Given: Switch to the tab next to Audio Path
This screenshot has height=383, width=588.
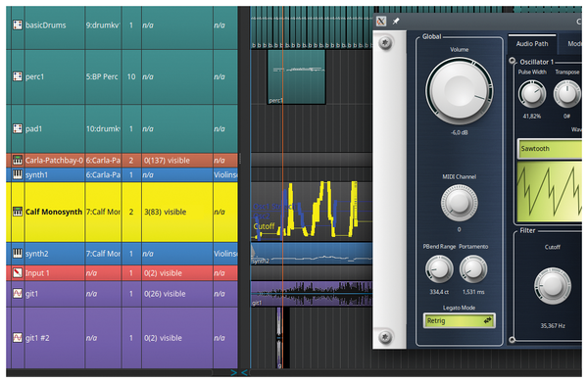Looking at the screenshot, I should point(571,44).
